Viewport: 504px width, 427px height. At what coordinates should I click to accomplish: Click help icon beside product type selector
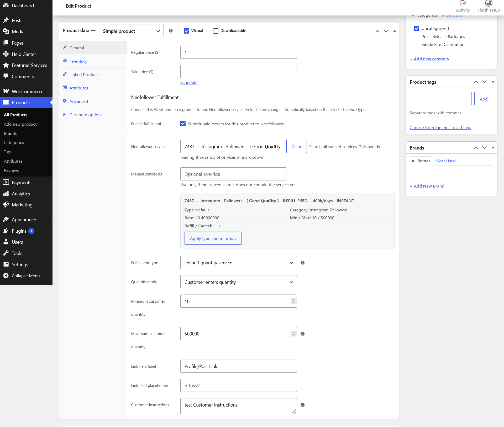(x=171, y=31)
